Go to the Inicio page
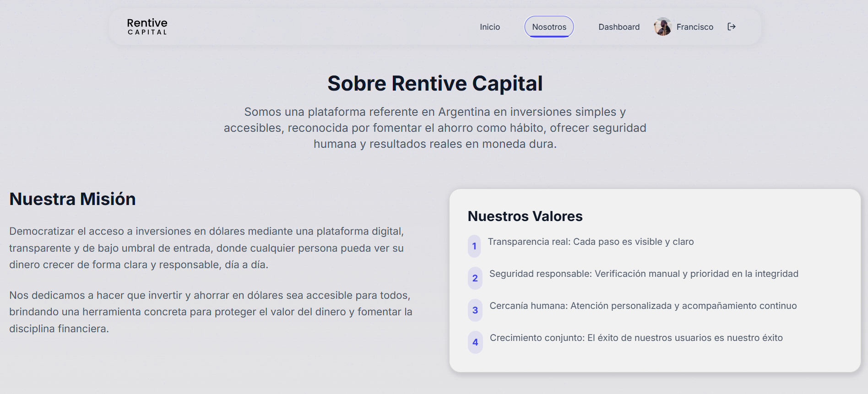This screenshot has width=868, height=394. point(490,27)
